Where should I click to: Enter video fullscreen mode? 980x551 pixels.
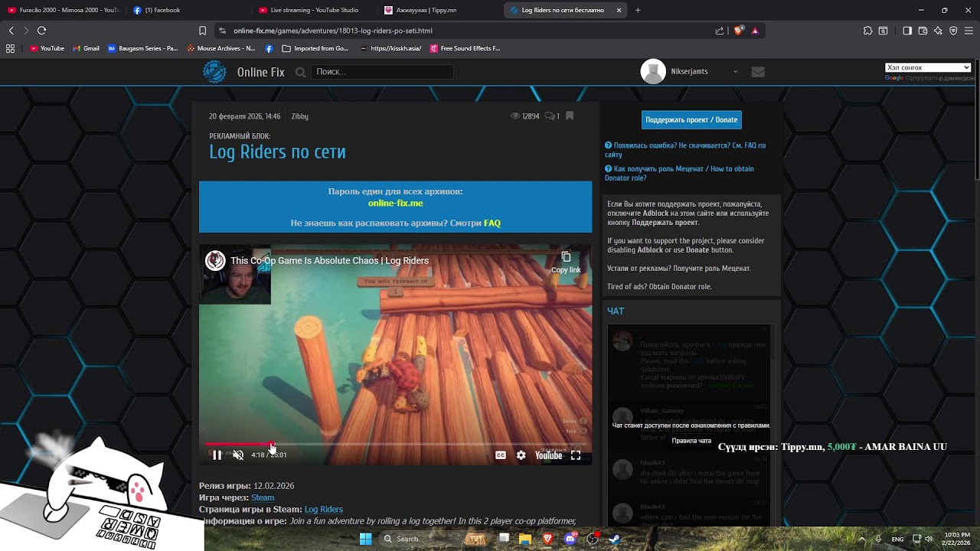click(x=576, y=455)
